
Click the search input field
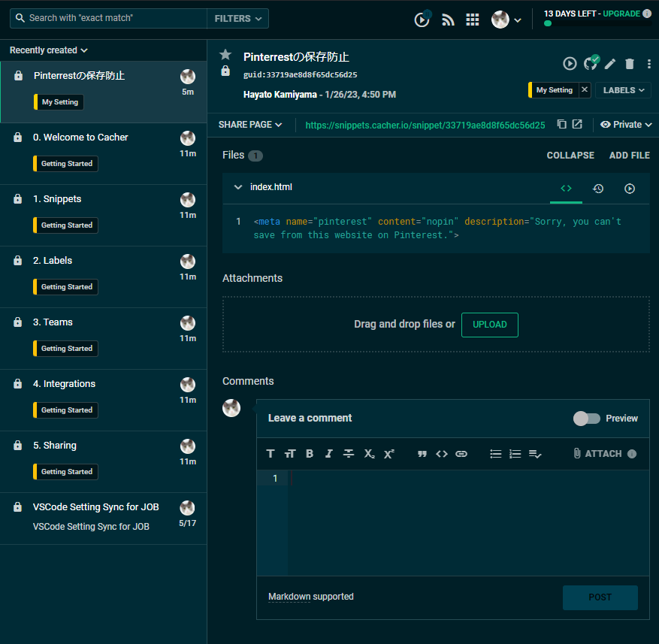(x=109, y=19)
